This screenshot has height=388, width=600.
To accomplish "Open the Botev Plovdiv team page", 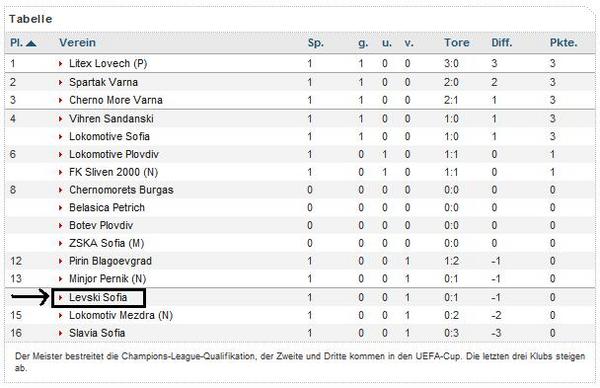I will click(x=101, y=225).
